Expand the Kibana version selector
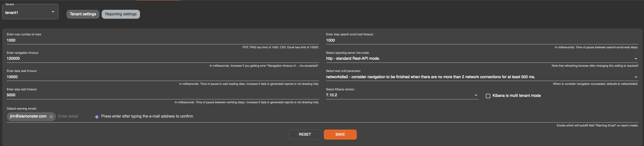644x146 pixels. pyautogui.click(x=476, y=95)
